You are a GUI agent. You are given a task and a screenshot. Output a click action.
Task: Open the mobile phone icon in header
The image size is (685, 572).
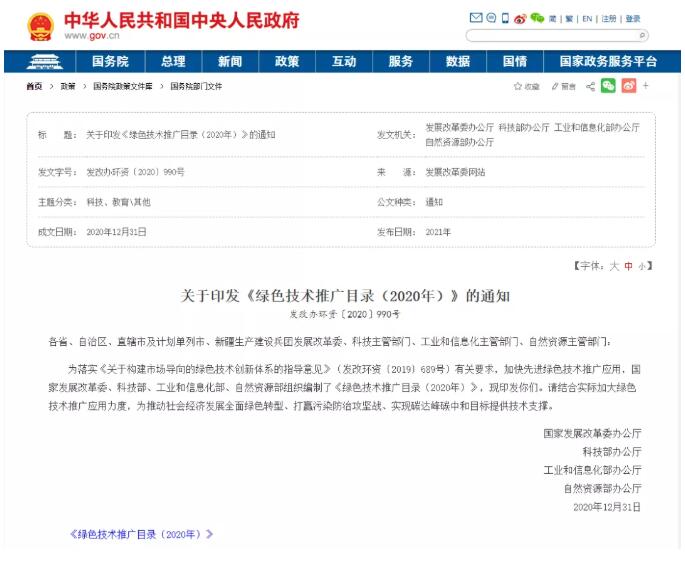click(x=505, y=18)
